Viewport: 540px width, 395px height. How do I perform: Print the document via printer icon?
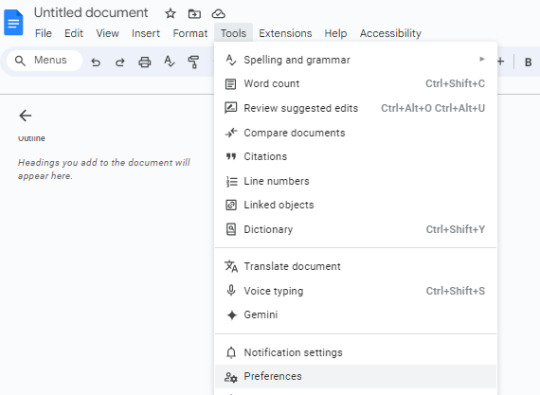pyautogui.click(x=145, y=62)
